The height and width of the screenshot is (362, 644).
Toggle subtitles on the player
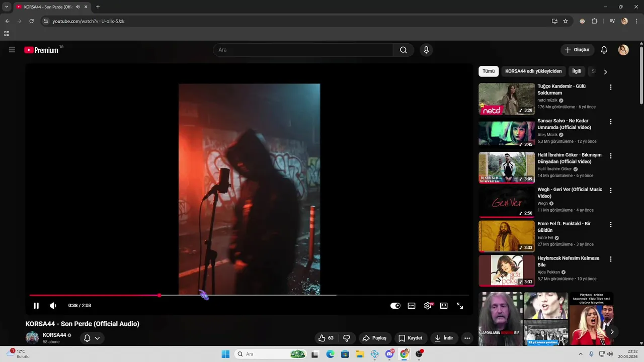coord(412,306)
